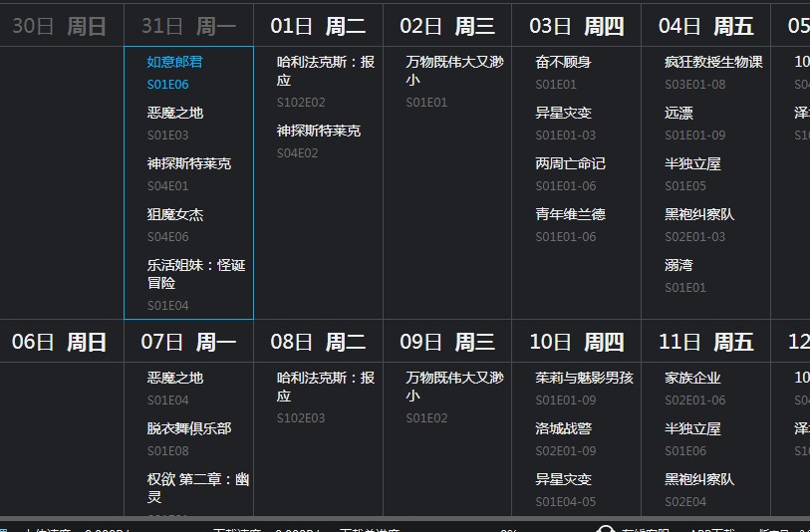Click 家族企业 S02E01-06 show
Screen dimensions: 810x532
tap(692, 378)
